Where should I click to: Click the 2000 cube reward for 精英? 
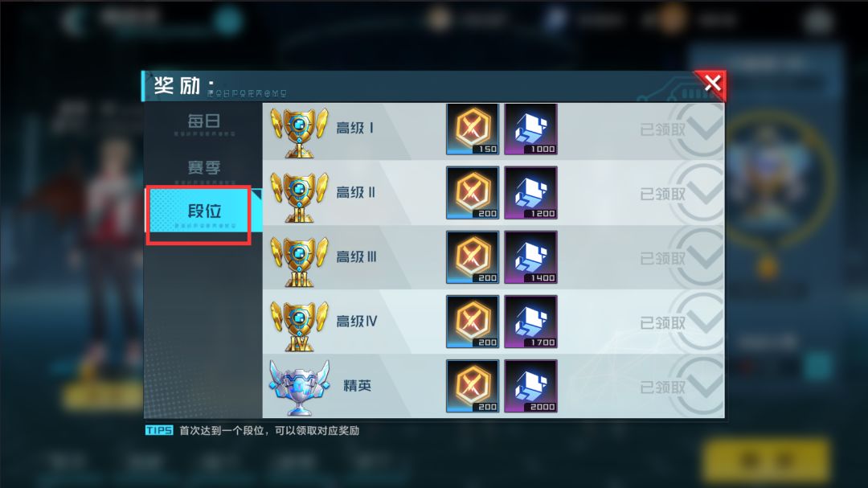pos(530,386)
